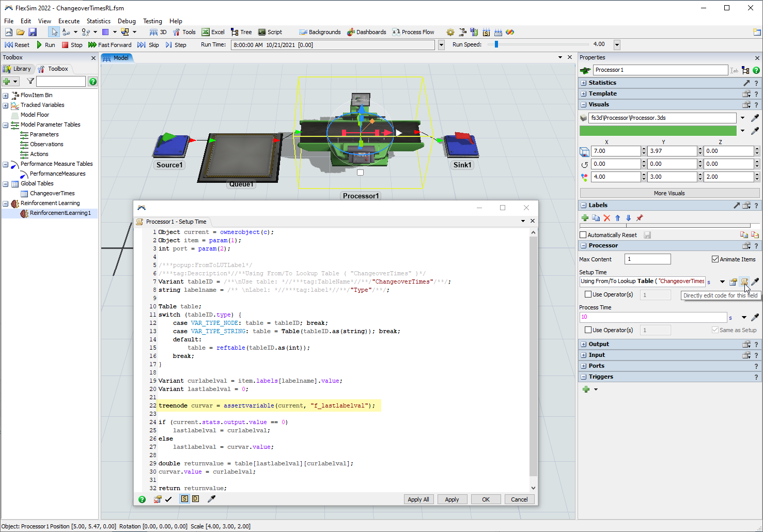Click the eyedropper sampler in code editor
763x532 pixels.
(211, 499)
